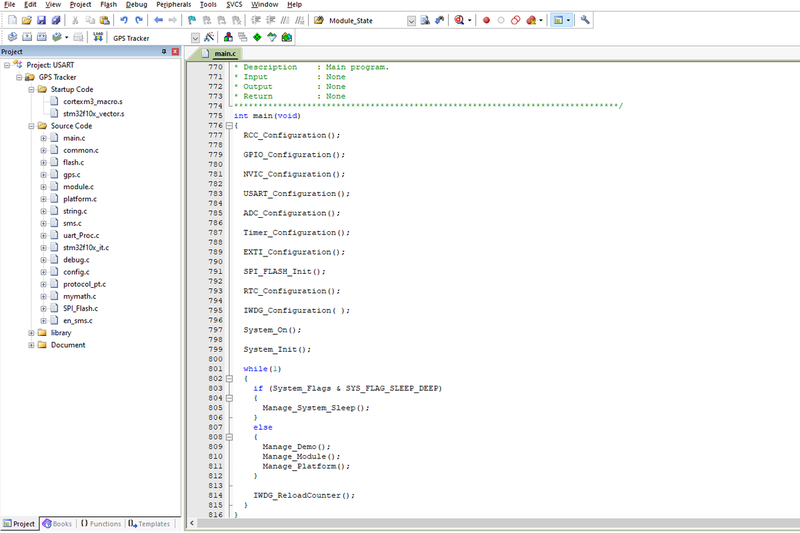Navigate backwards with the blue left arrow
The width and height of the screenshot is (800, 533).
click(x=158, y=20)
